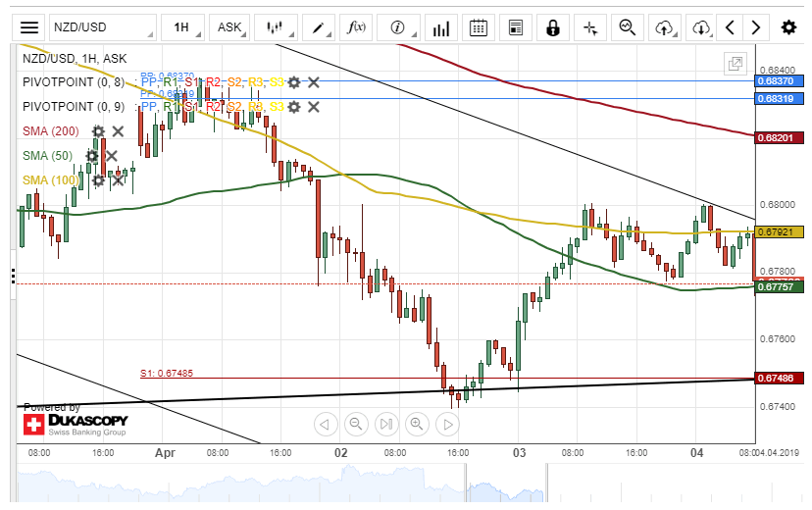Viewport: 812px width, 510px height.
Task: Click the 0.67757 green SMA price tag
Action: pos(779,286)
